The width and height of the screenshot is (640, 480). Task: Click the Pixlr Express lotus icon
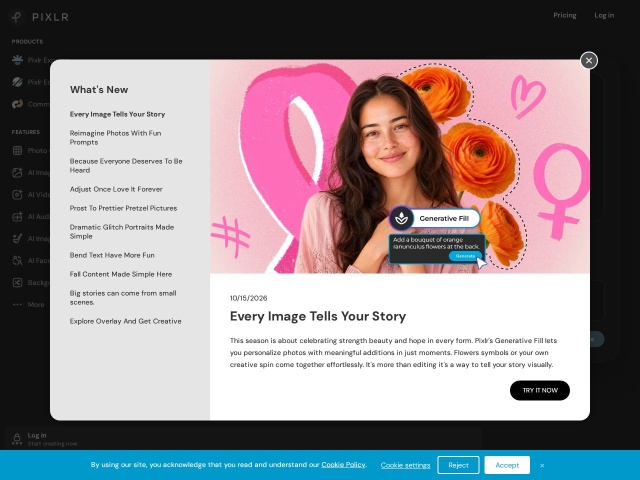pos(17,60)
